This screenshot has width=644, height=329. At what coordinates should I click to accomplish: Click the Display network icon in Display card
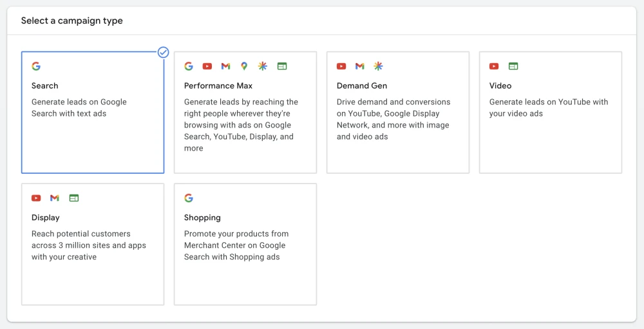coord(73,198)
